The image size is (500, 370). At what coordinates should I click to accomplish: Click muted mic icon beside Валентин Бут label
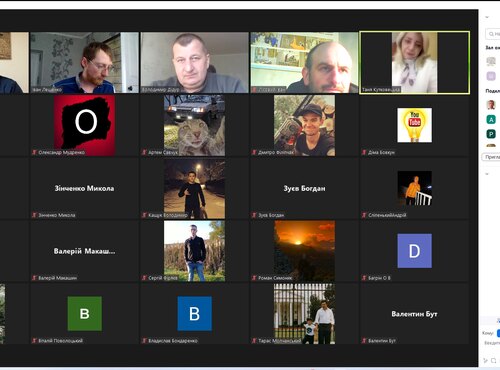[x=364, y=341]
